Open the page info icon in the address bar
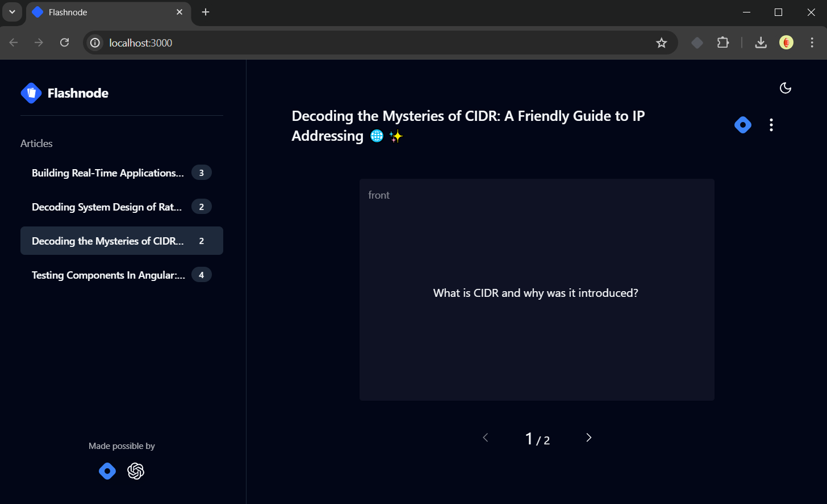The image size is (827, 504). coord(94,43)
